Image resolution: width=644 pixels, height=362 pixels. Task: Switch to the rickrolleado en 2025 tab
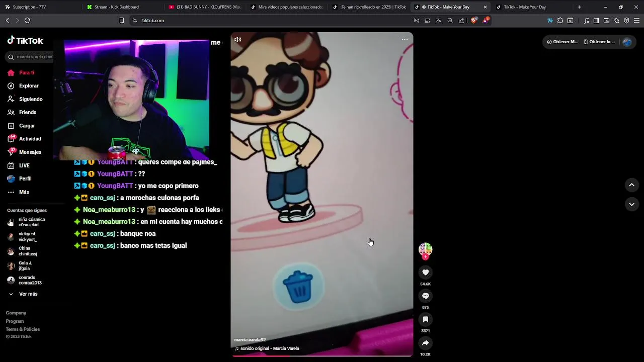click(369, 7)
